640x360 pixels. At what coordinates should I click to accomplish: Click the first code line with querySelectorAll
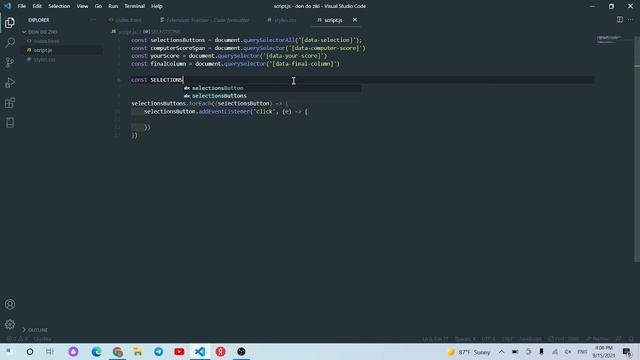(247, 40)
